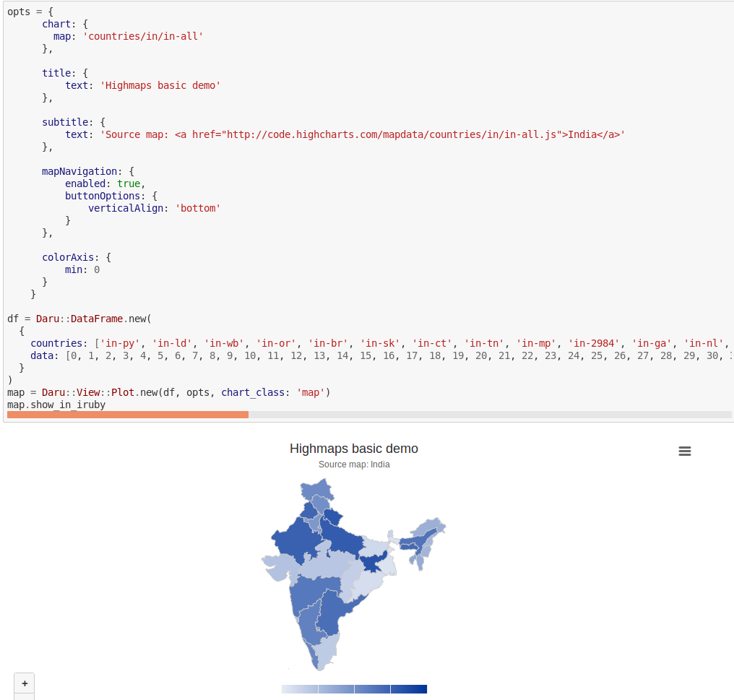734x700 pixels.
Task: Select Tamil Nadu state on the map
Action: 327,650
